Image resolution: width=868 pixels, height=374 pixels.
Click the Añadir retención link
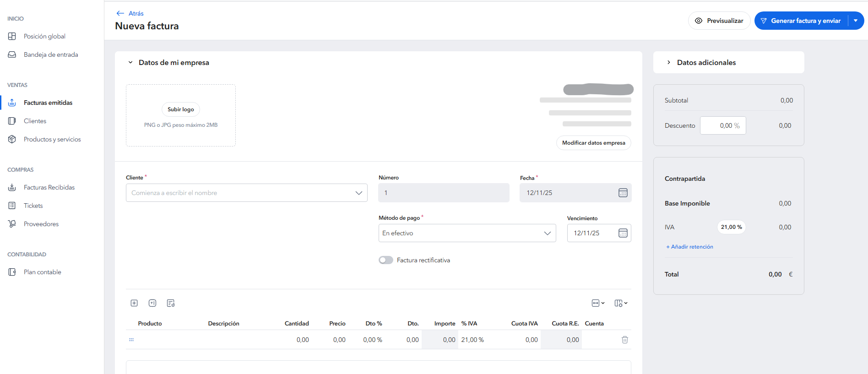click(689, 247)
